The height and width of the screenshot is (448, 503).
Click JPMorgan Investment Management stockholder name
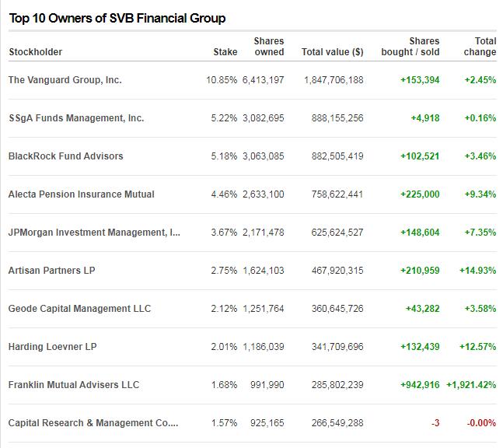tap(94, 233)
